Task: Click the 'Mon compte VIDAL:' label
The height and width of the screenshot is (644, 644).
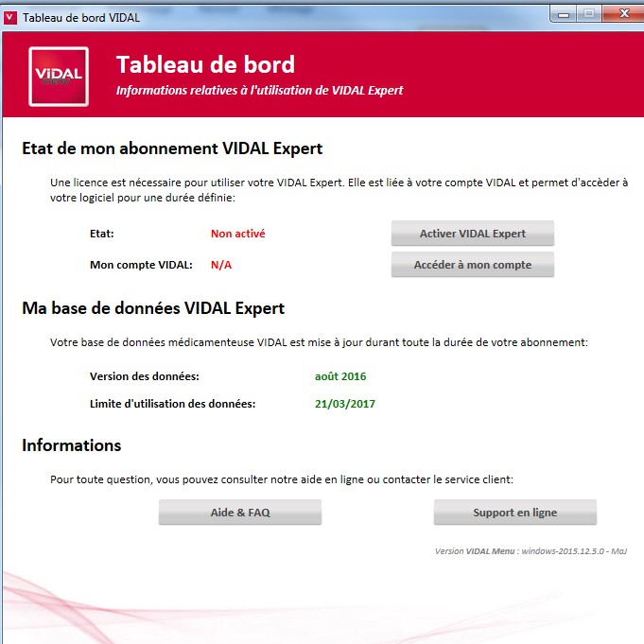Action: point(141,265)
